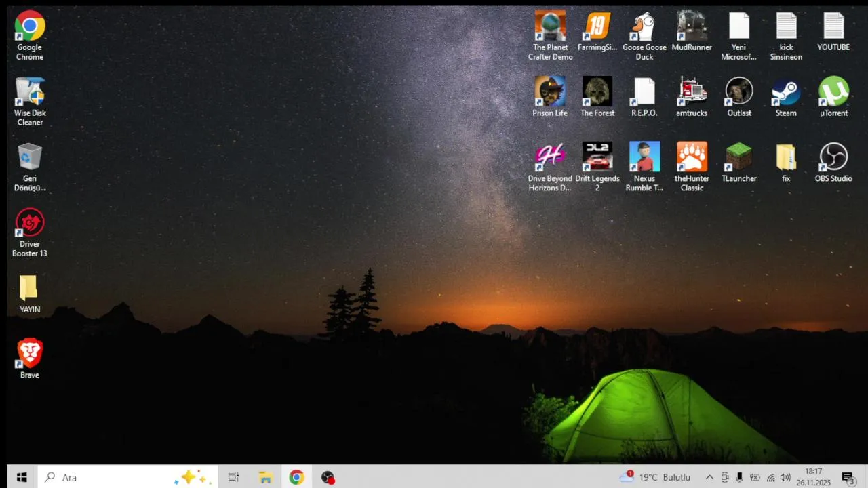868x488 pixels.
Task: Open the notification center with 3 alerts
Action: (848, 478)
